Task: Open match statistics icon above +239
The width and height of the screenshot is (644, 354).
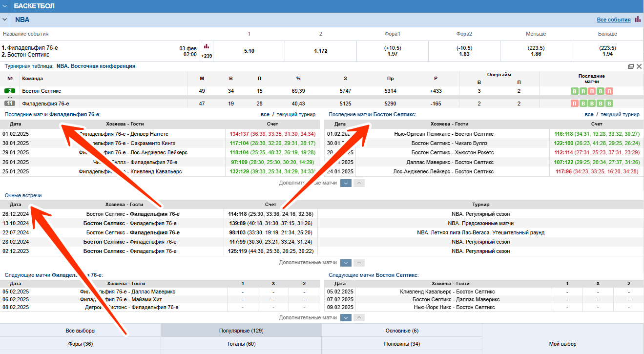Action: click(207, 46)
